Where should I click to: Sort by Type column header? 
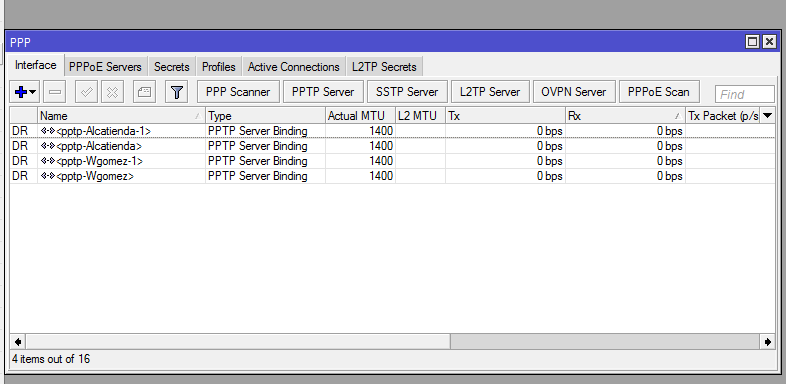(265, 116)
